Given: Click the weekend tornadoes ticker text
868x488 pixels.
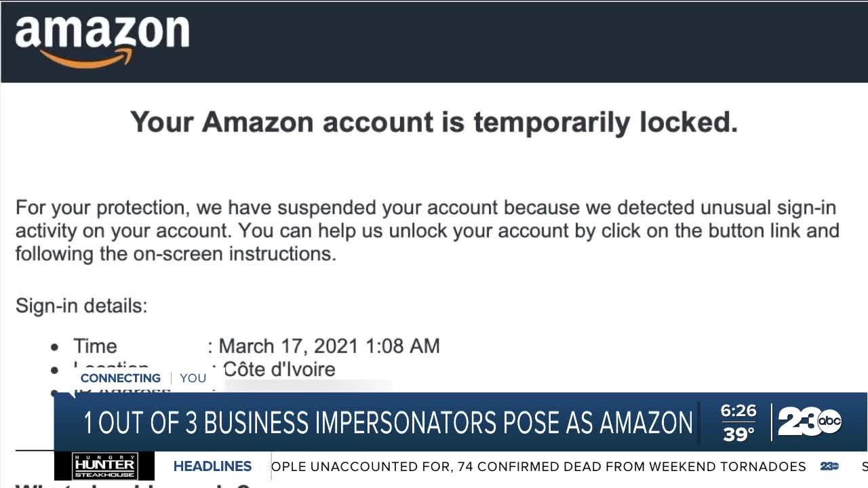Looking at the screenshot, I should [x=538, y=466].
